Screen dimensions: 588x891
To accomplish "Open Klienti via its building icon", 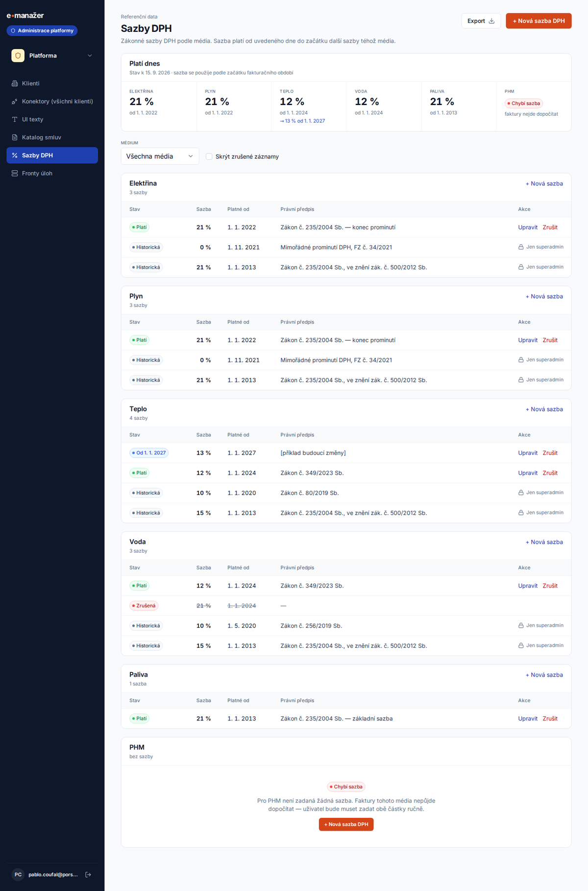I will [x=15, y=83].
